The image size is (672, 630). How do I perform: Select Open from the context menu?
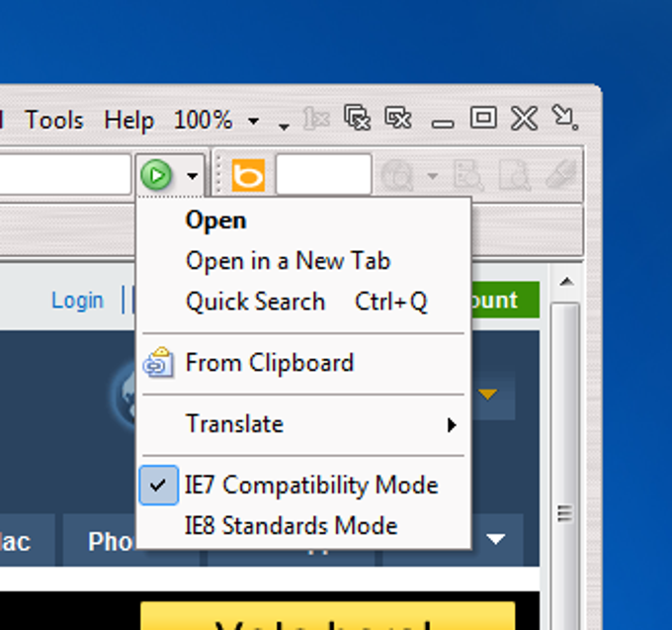303,221
